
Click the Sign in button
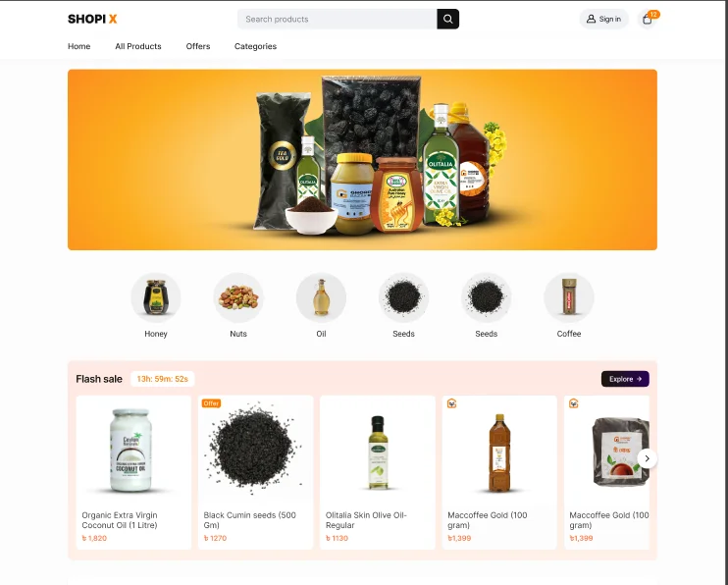point(603,19)
